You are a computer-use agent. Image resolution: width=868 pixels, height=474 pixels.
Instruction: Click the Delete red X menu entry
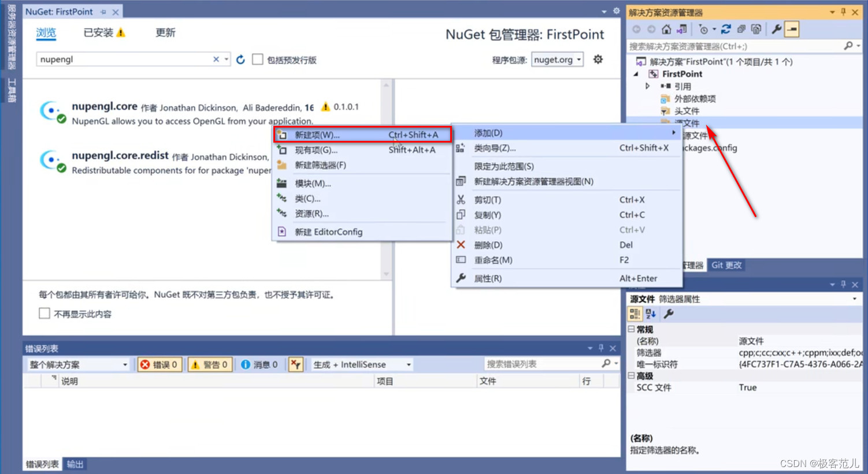click(566, 245)
